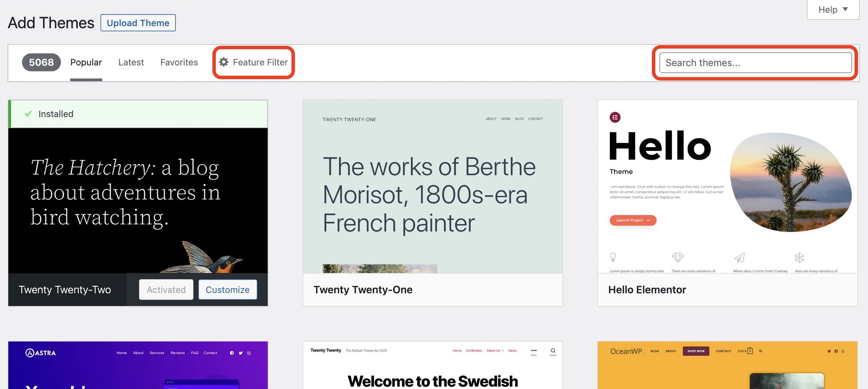Click the Hello Elementor theme name

[647, 290]
